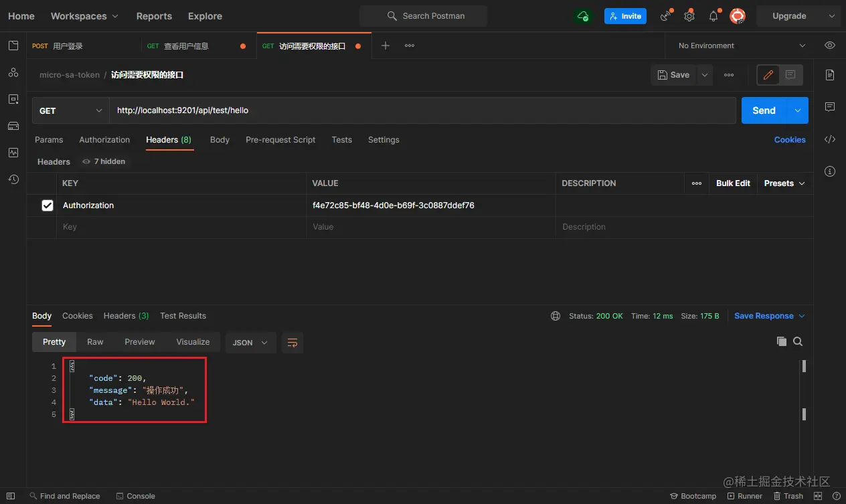Open Documentation icon in right sidebar
This screenshot has height=504, width=846.
(x=830, y=75)
